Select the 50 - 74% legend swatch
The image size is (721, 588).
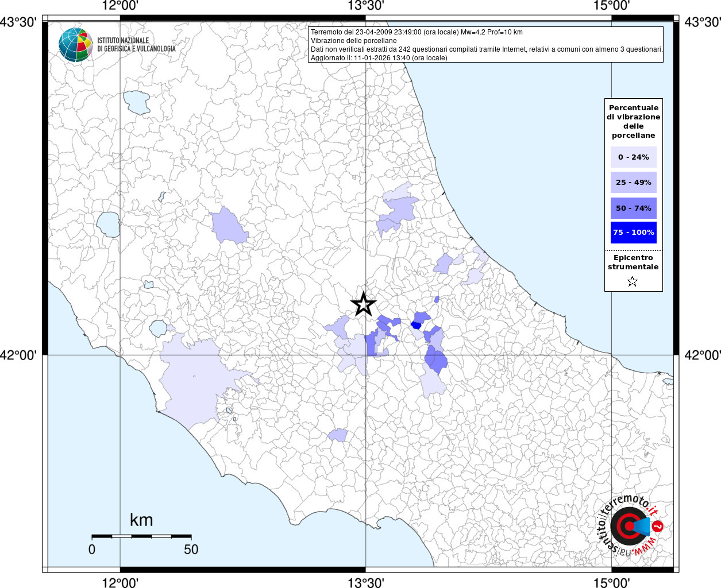634,208
